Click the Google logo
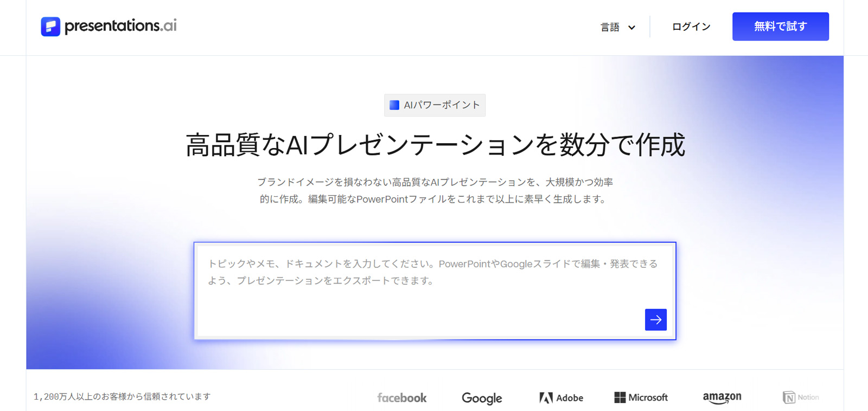 pos(482,398)
